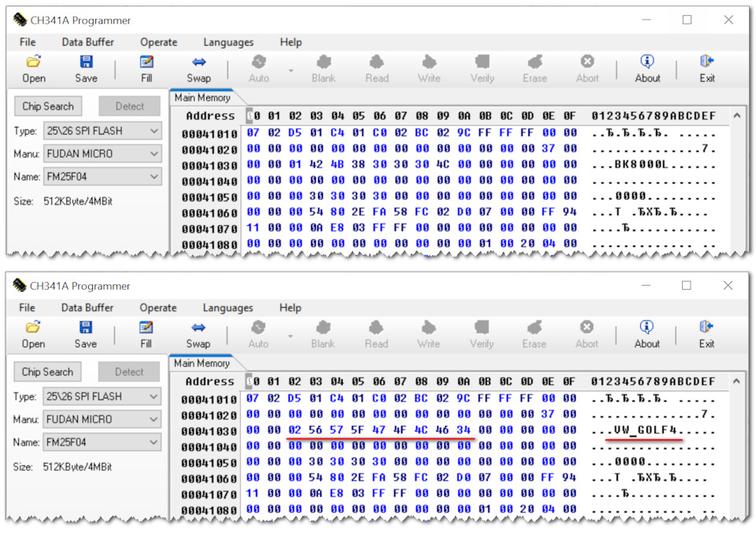756x533 pixels.
Task: Expand Manu dropdown in the top window
Action: [154, 154]
